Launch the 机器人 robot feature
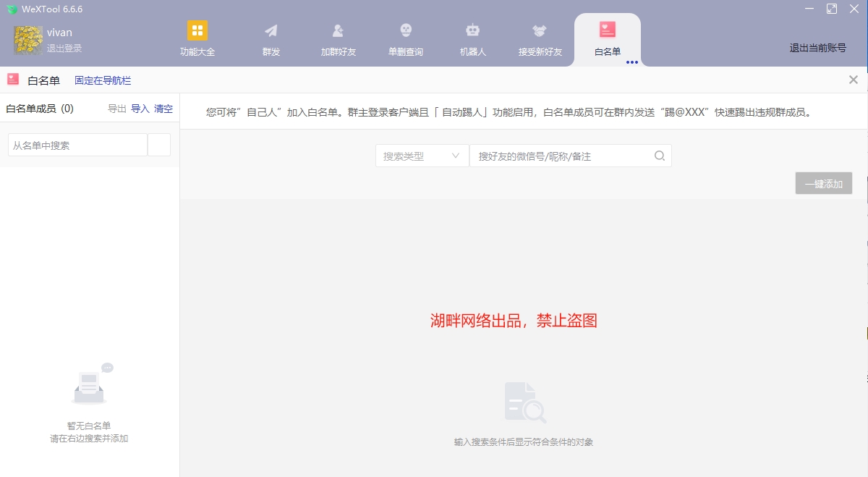 pos(472,40)
